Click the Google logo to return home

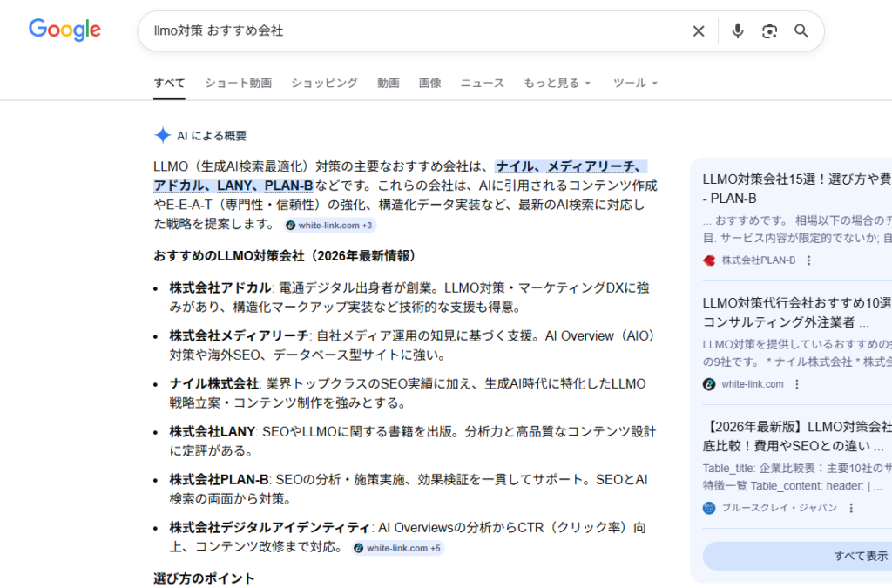point(64,30)
